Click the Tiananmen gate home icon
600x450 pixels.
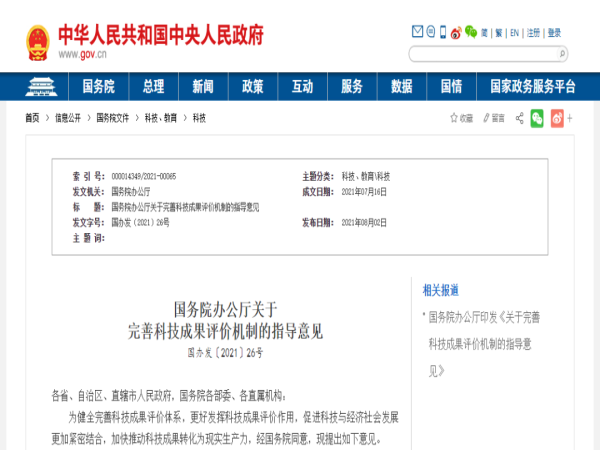(x=41, y=85)
